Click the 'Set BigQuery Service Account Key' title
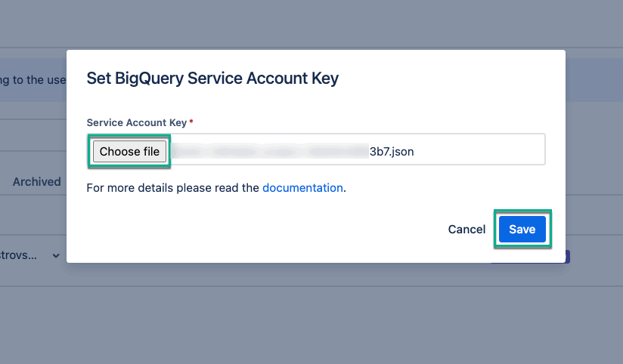This screenshot has width=623, height=364. pyautogui.click(x=212, y=78)
